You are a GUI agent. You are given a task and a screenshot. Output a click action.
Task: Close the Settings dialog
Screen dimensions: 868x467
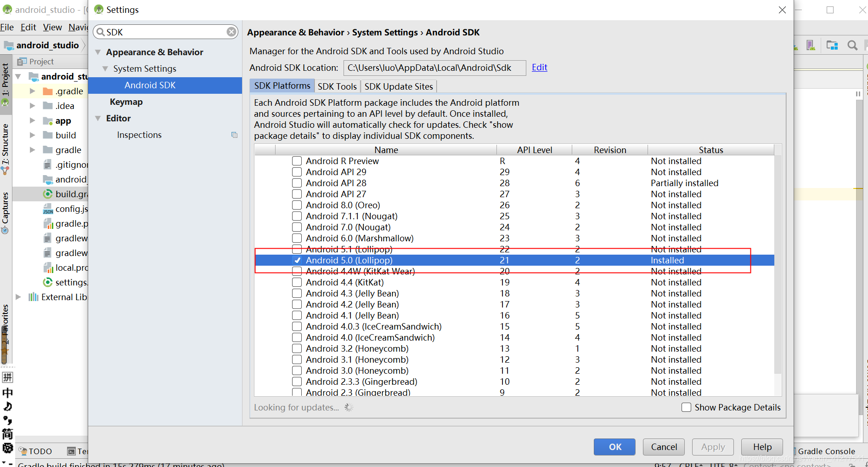[782, 10]
